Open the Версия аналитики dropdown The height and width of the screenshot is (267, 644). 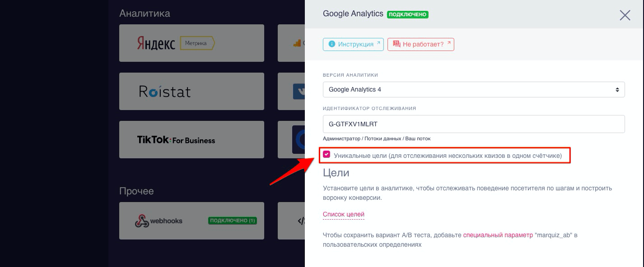pos(474,89)
